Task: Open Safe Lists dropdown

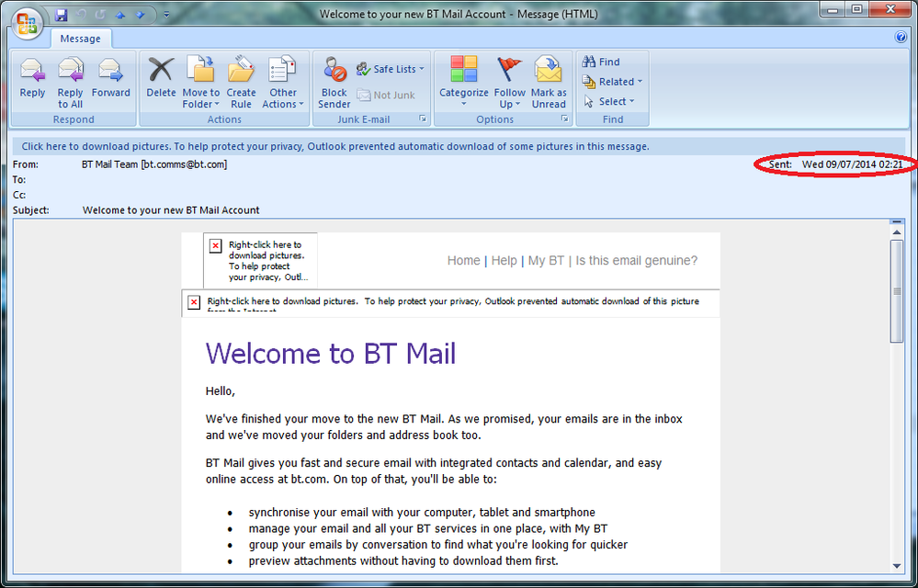Action: coord(390,69)
